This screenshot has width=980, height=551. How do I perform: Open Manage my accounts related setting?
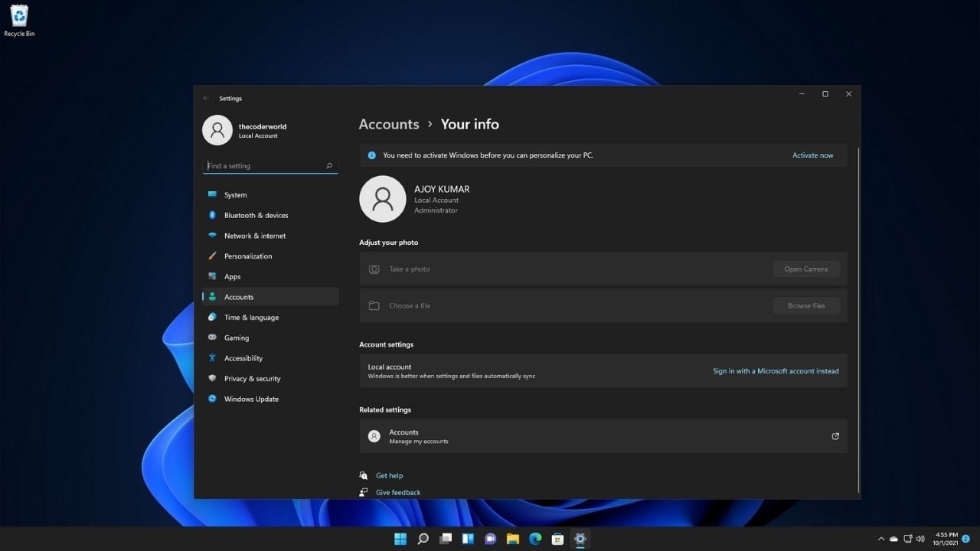click(x=603, y=436)
